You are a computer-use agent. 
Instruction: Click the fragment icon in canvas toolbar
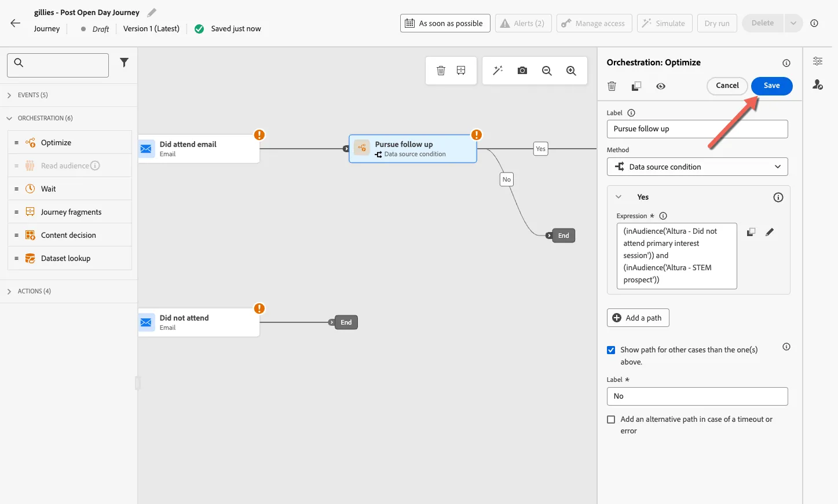pos(461,71)
